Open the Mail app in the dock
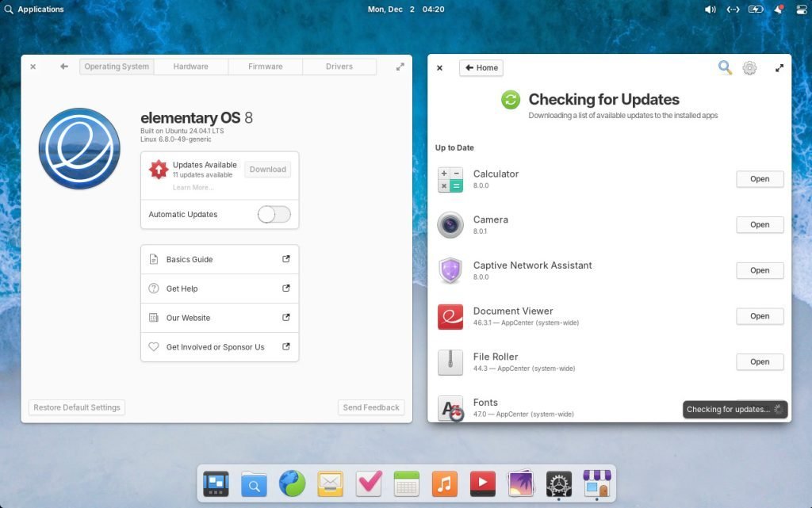812x508 pixels. [330, 483]
